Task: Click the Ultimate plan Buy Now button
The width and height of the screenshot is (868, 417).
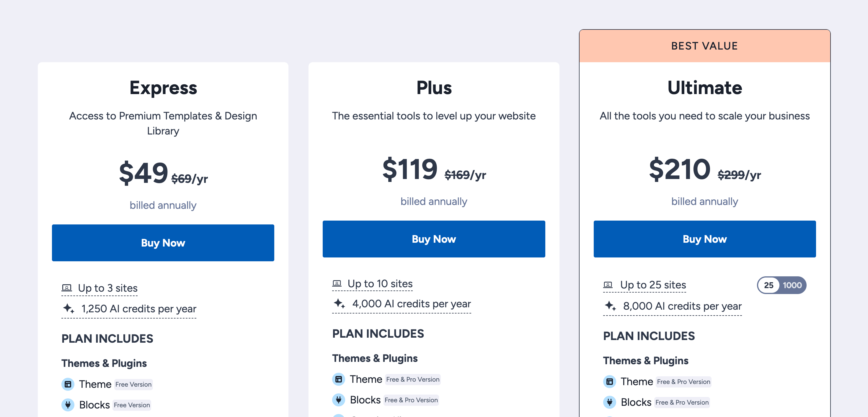Action: [x=704, y=239]
